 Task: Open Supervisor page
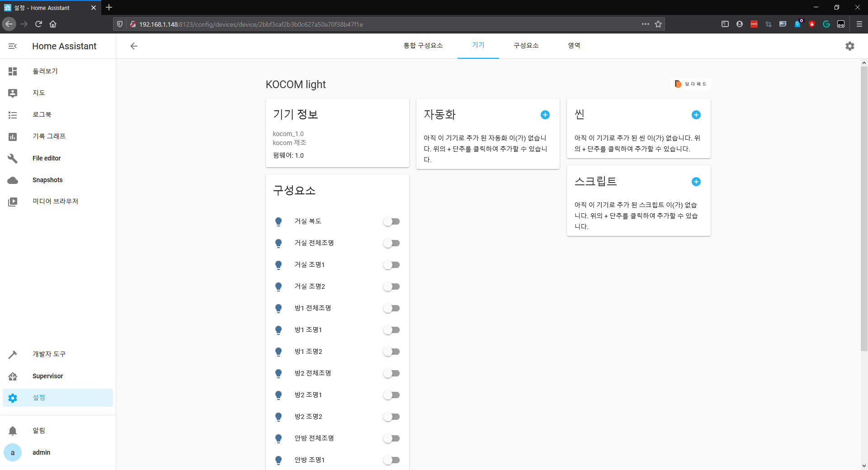pyautogui.click(x=58, y=376)
